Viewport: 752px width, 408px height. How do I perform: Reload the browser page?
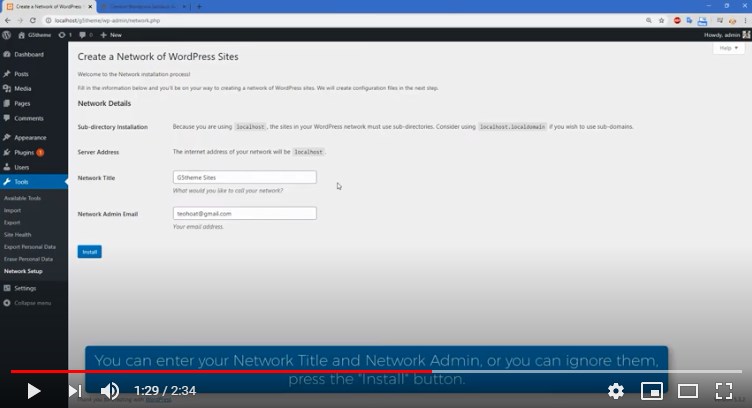click(x=33, y=20)
